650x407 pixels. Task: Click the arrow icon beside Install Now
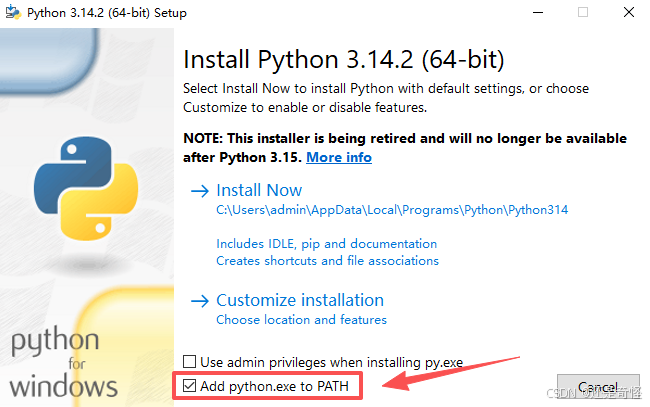coord(200,191)
